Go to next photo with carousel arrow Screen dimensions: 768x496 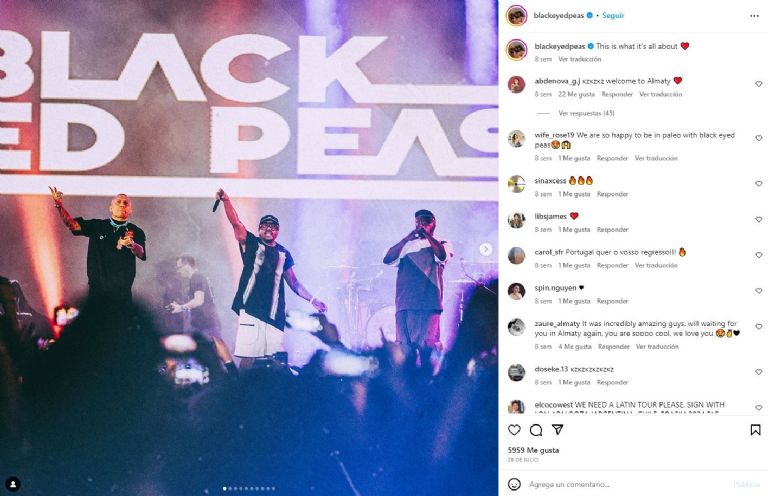(x=485, y=249)
